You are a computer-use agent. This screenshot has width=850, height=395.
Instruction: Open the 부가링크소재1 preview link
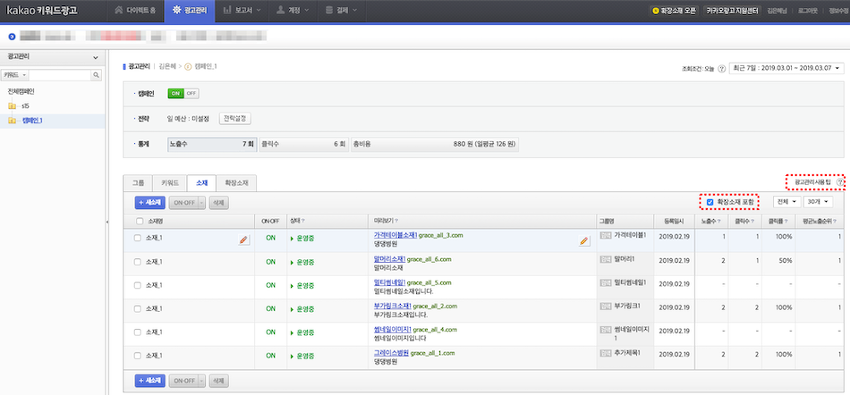coord(392,306)
